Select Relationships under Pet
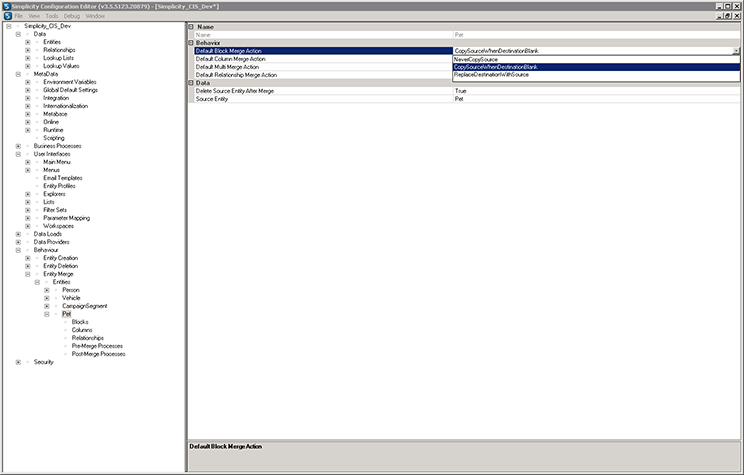This screenshot has width=744, height=475. (87, 338)
